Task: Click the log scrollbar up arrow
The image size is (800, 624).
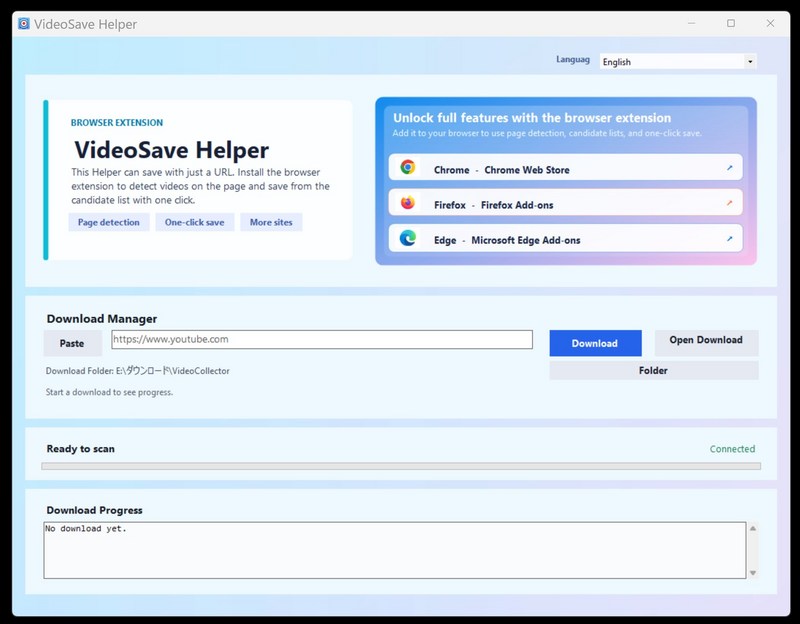Action: pyautogui.click(x=753, y=529)
